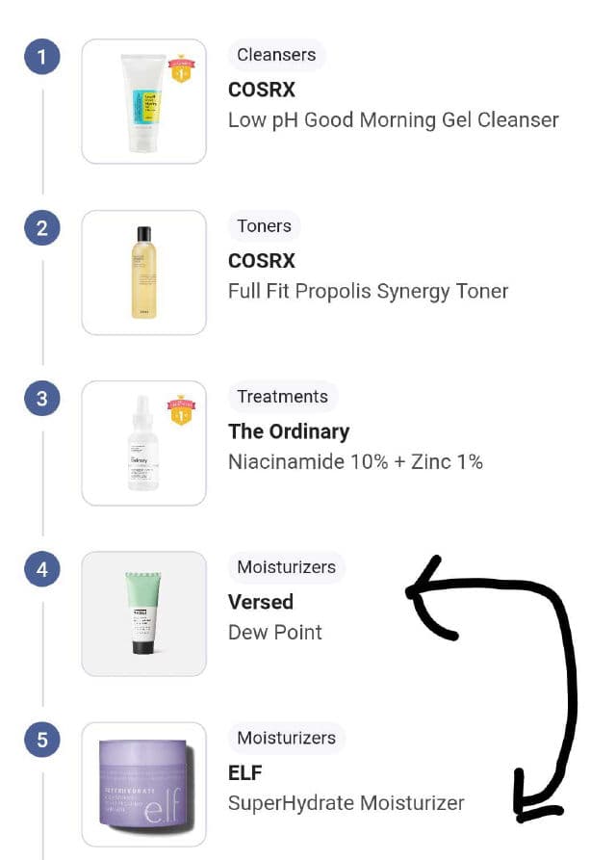The width and height of the screenshot is (616, 860).
Task: Select the Treatments category tag
Action: (282, 397)
